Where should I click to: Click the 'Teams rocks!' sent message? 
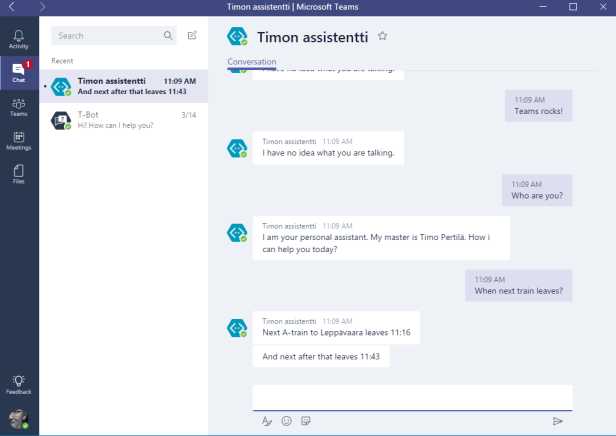[x=539, y=106]
